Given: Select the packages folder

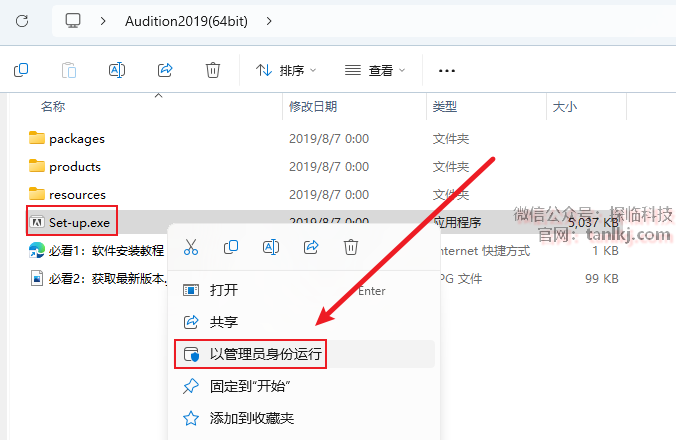Looking at the screenshot, I should point(77,139).
